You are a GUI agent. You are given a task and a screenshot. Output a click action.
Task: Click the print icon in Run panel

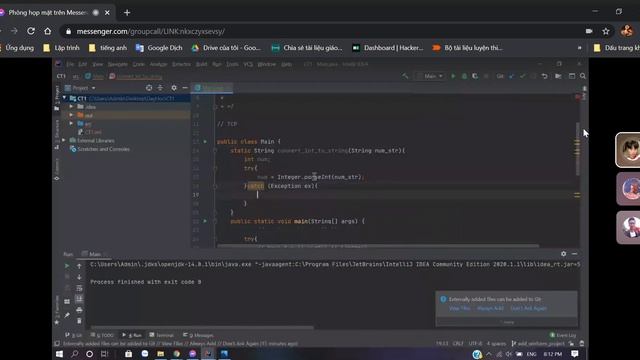(79, 310)
